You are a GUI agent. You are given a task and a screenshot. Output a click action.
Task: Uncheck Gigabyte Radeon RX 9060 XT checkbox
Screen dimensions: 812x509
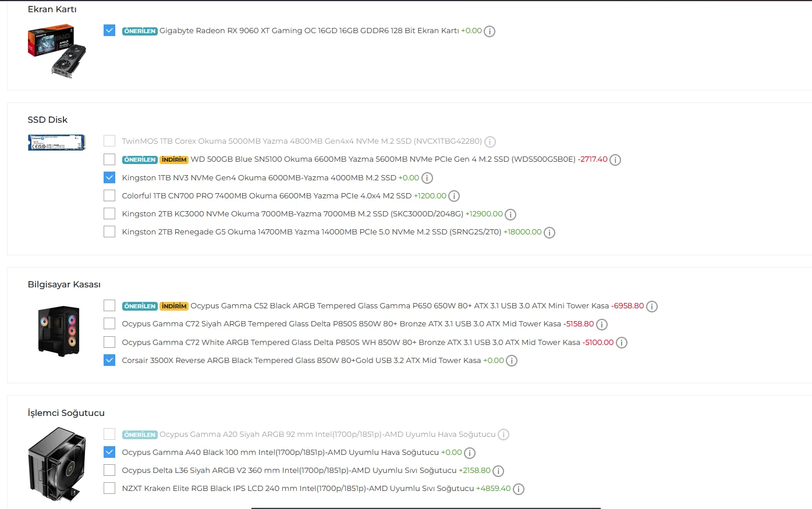[109, 30]
